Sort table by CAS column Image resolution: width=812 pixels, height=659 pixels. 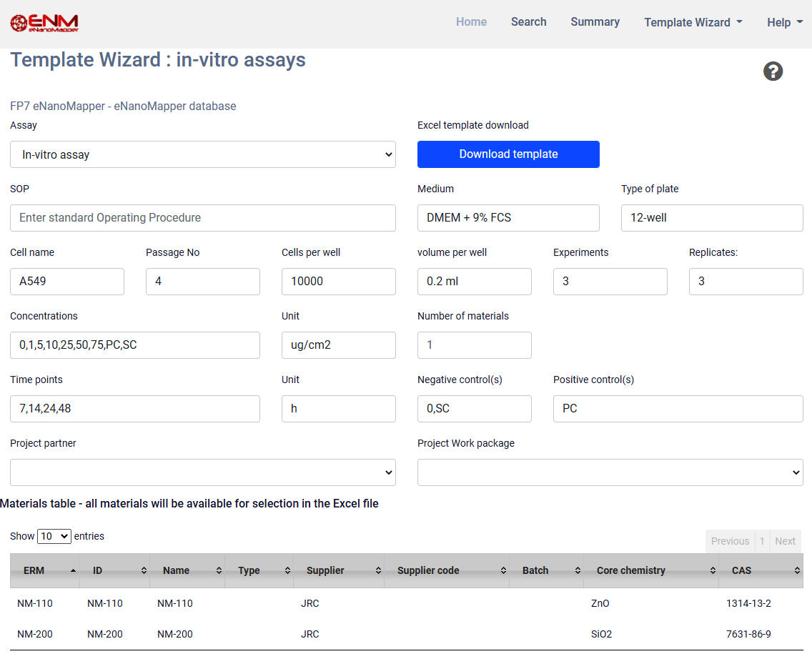click(759, 570)
